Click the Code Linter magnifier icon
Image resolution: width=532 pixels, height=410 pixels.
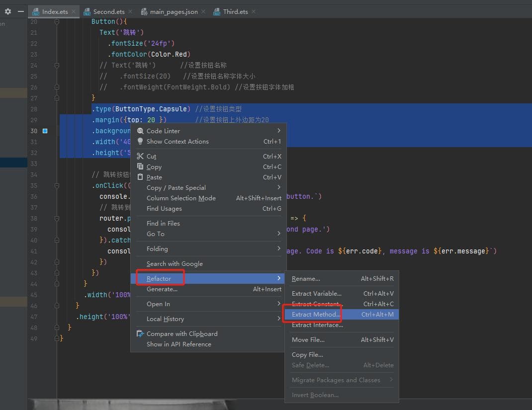click(x=140, y=131)
